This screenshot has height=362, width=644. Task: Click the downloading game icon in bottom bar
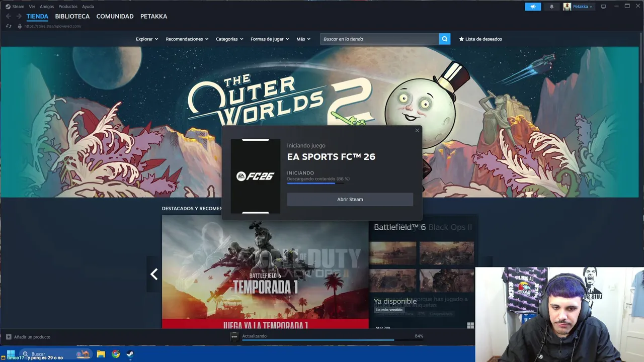tap(234, 337)
